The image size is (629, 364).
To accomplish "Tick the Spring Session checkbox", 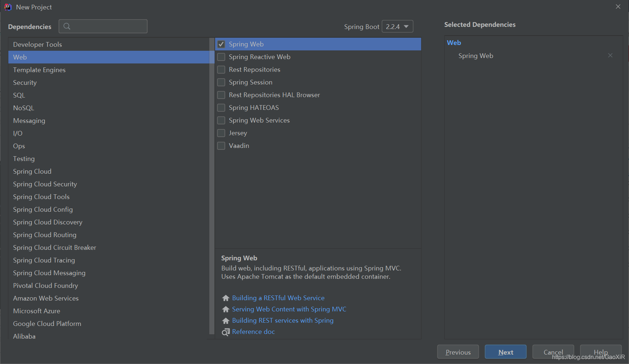I will click(221, 82).
